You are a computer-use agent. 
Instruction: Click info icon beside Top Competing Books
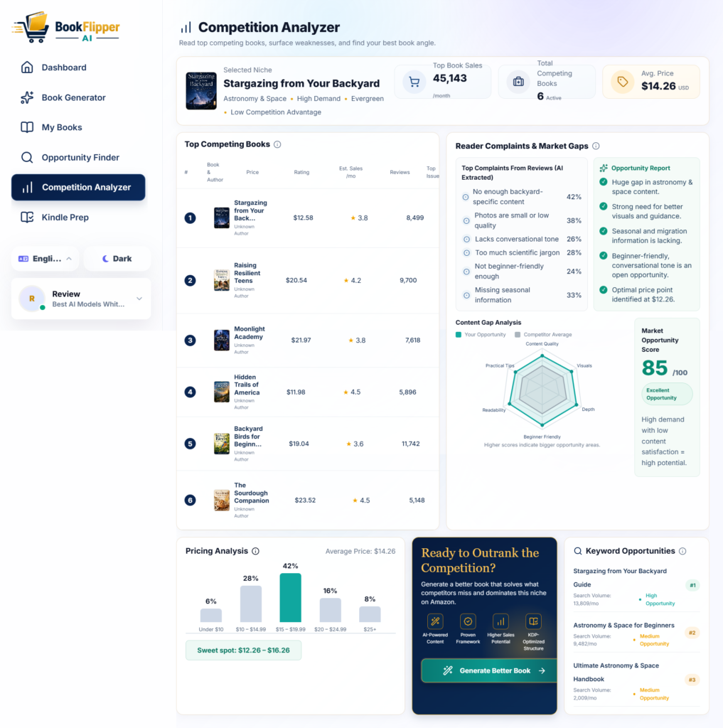277,144
